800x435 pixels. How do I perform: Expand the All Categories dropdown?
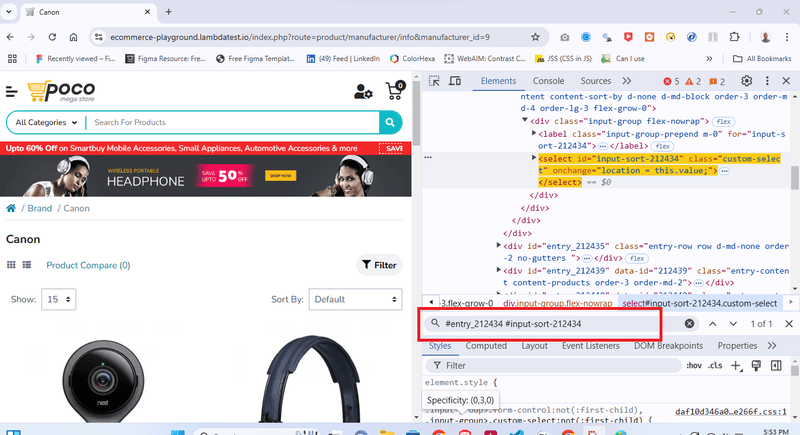(44, 122)
